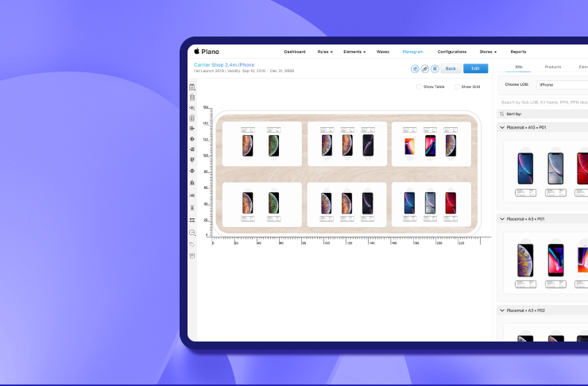This screenshot has height=386, width=588.
Task: Click the sort arrows icon beside Sort by
Action: 501,114
